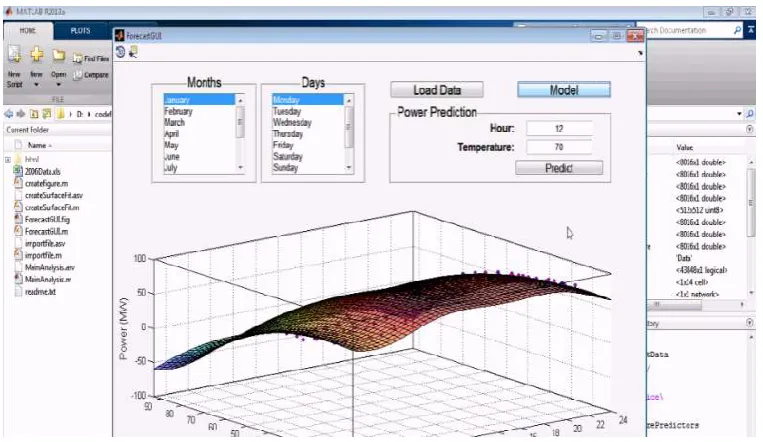
Task: Select April in the Months list
Action: tap(200, 134)
